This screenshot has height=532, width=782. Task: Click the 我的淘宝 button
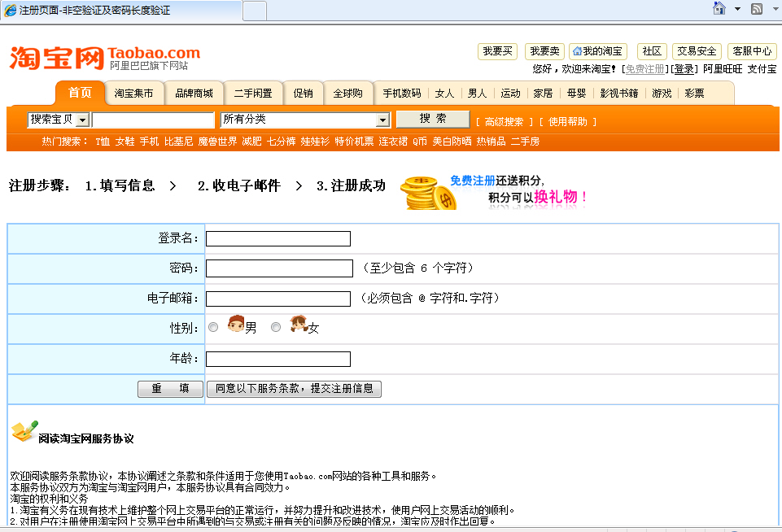(x=597, y=51)
